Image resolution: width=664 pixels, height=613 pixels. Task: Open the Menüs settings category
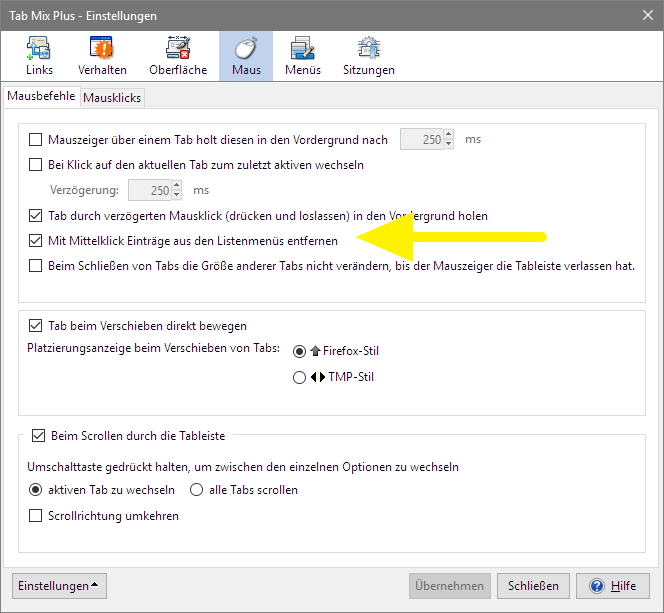(303, 56)
